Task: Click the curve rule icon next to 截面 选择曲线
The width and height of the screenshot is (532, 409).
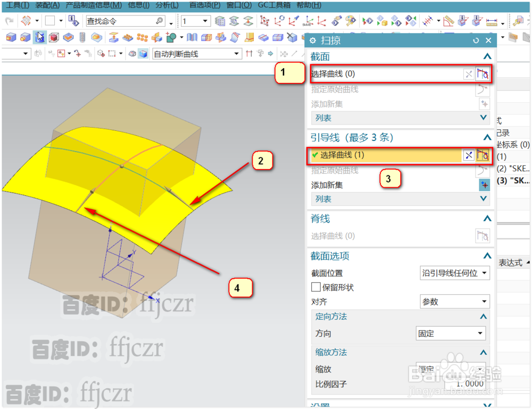Action: (x=483, y=74)
